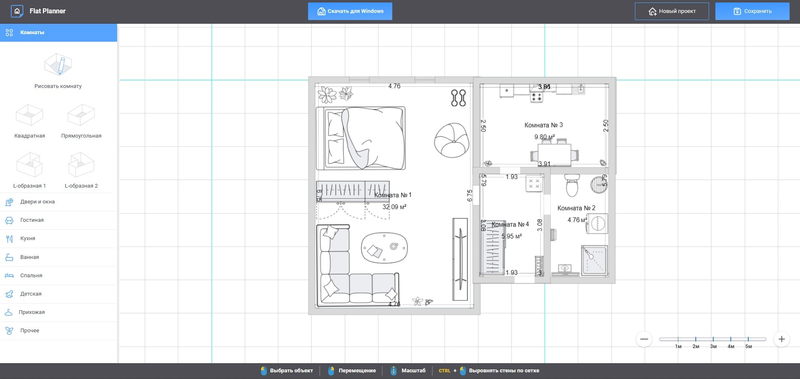Select the Рисовать комнату pencil icon

coord(58,64)
